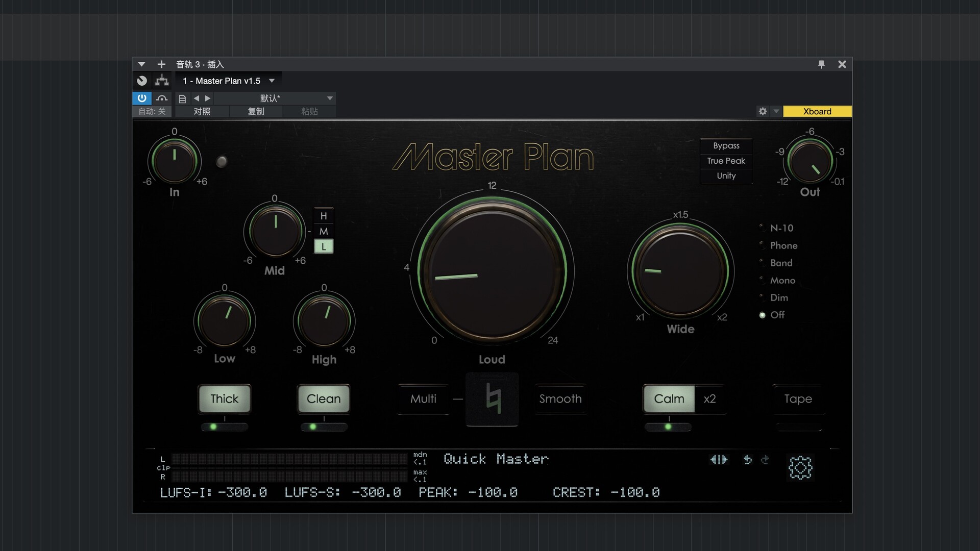Screen dimensions: 980x551
Task: Toggle the Bypass button
Action: [x=726, y=145]
